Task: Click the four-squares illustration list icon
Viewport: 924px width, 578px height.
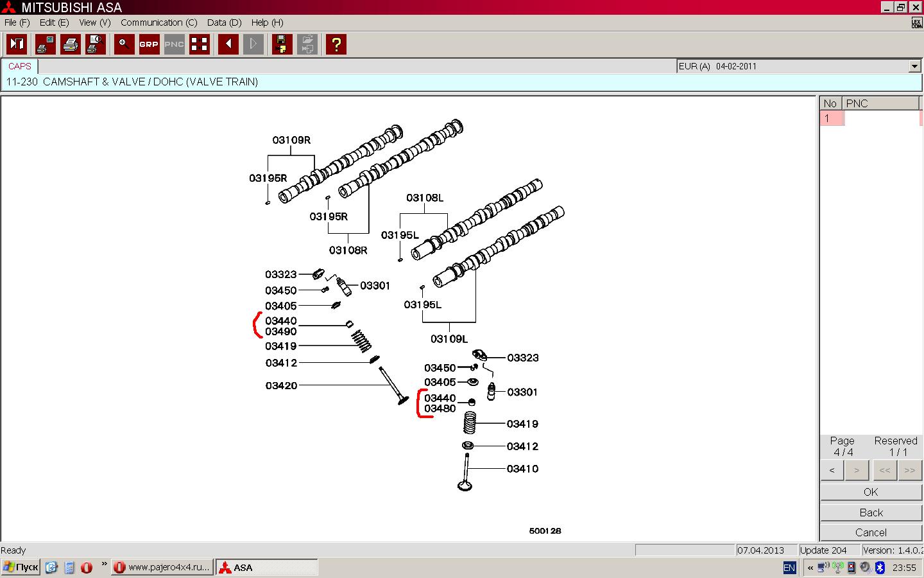Action: pos(200,44)
